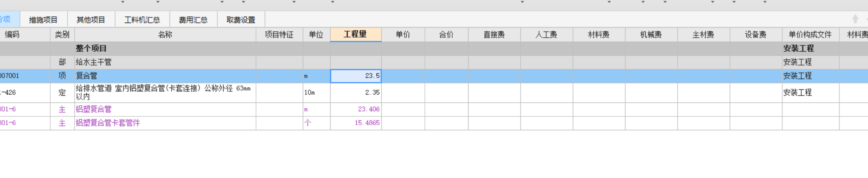868x178 pixels.
Task: Select the 铝塑复合管卡套管件 material row
Action: click(x=108, y=123)
